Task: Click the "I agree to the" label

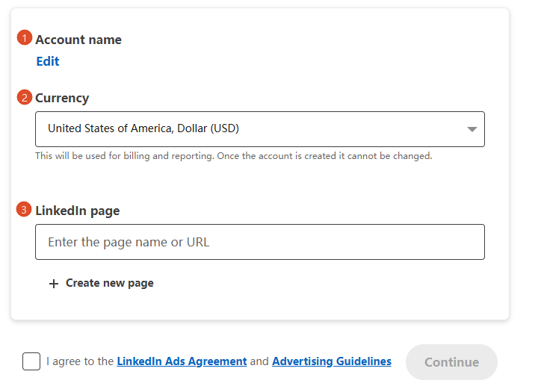Action: (80, 361)
